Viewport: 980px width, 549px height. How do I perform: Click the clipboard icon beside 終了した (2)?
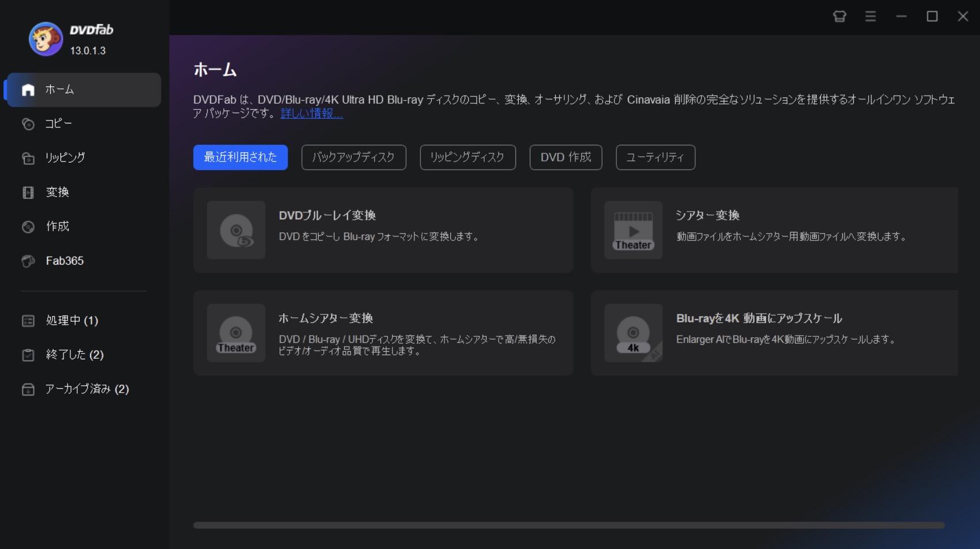[x=28, y=355]
